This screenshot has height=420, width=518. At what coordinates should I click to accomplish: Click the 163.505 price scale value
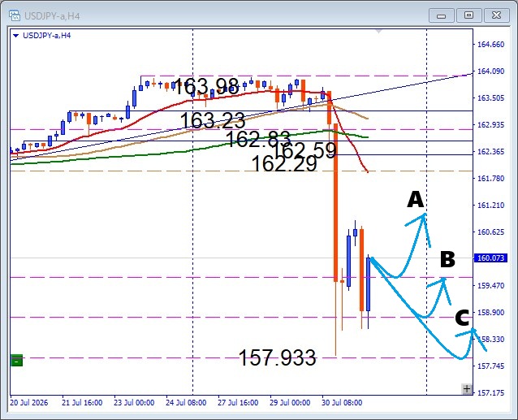491,97
